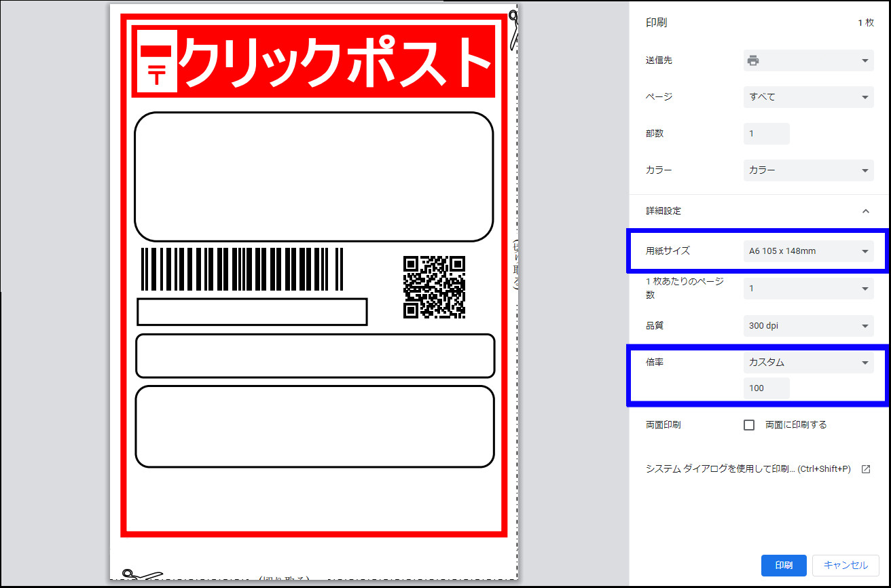Click the blue 印刷 button

[x=784, y=565]
